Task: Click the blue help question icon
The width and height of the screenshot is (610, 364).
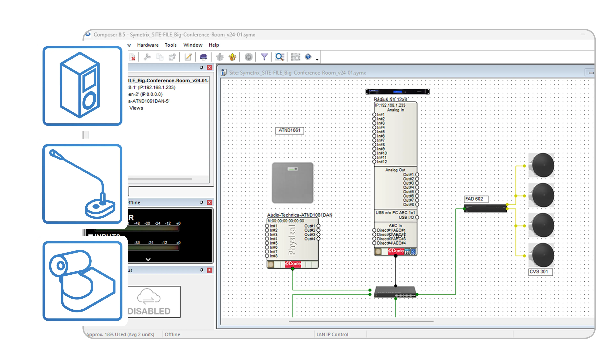Action: tap(308, 57)
